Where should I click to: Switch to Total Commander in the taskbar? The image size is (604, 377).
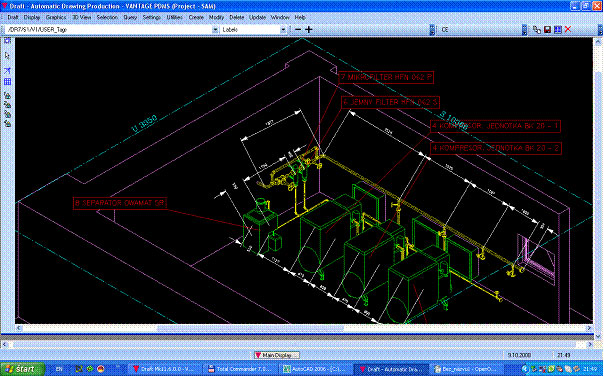(239, 369)
